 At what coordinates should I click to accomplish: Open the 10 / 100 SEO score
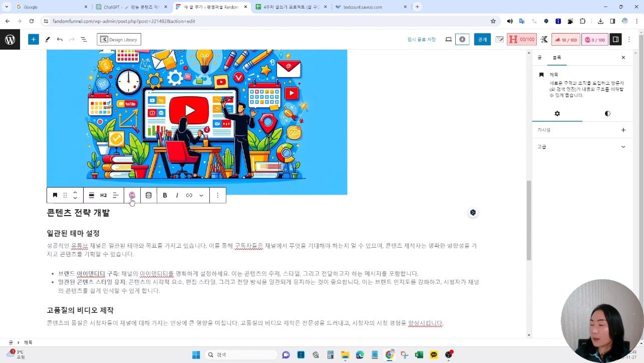pyautogui.click(x=565, y=40)
